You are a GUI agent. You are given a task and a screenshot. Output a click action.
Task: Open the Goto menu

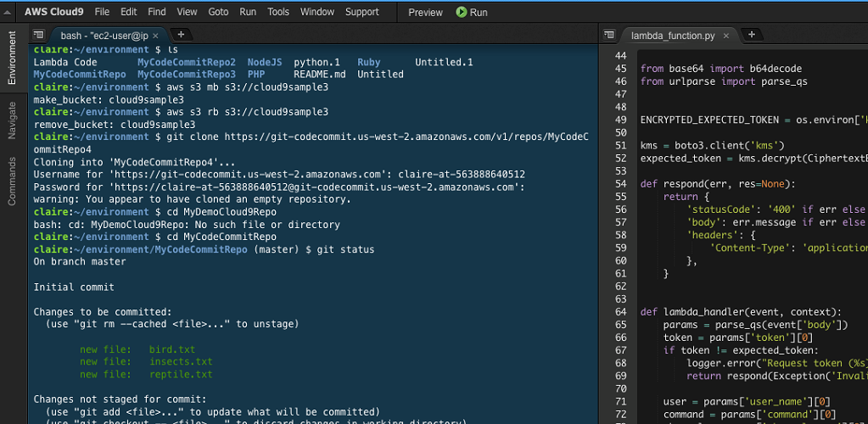click(x=218, y=12)
